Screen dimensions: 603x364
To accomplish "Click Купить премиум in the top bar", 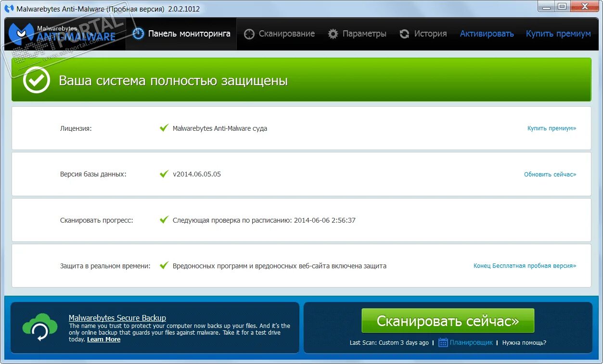I will pyautogui.click(x=558, y=34).
